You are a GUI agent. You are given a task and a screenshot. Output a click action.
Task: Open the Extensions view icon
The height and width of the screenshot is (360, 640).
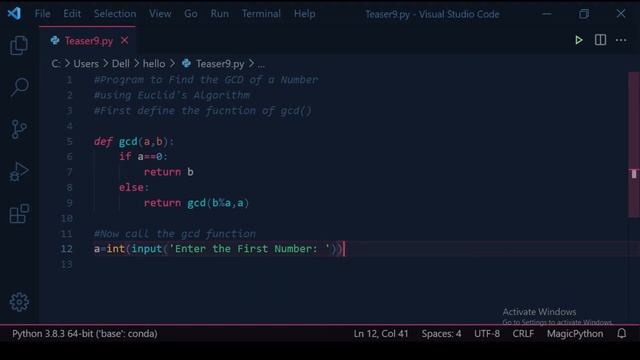[x=19, y=213]
